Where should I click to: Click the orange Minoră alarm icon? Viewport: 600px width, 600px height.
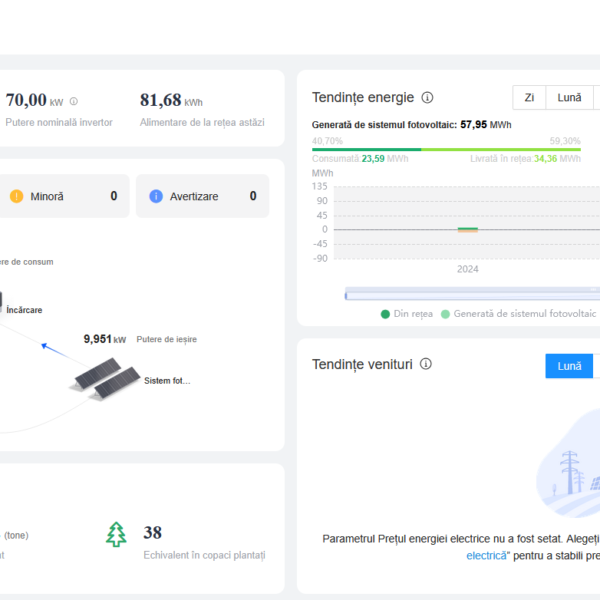(x=16, y=197)
